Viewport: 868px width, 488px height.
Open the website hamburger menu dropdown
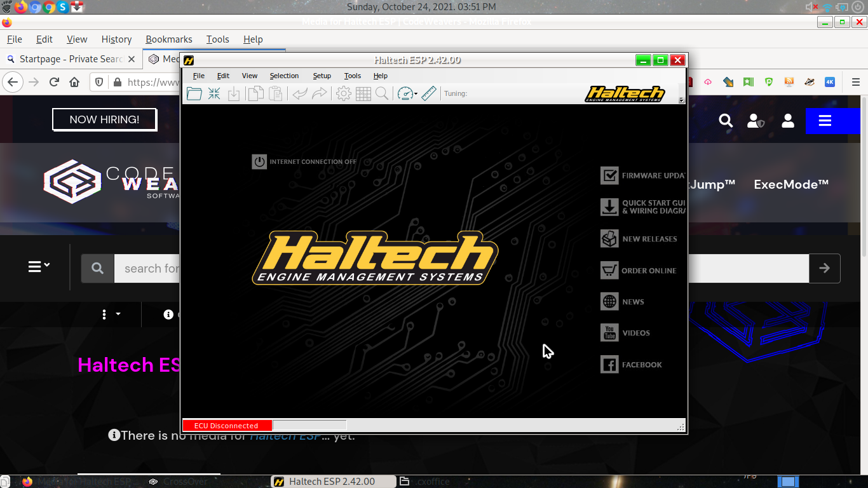point(39,267)
